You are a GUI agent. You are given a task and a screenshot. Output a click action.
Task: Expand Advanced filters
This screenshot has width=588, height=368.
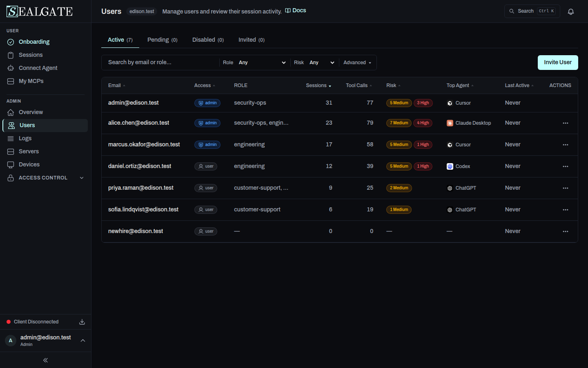click(357, 63)
